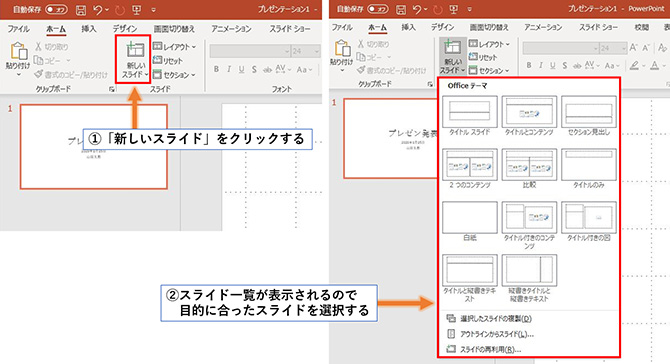Toggle Strikethrough in left window
670x364 pixels.
(x=267, y=69)
